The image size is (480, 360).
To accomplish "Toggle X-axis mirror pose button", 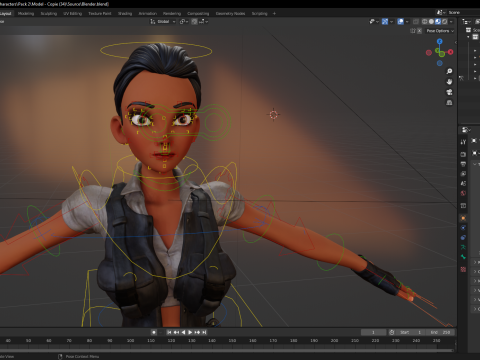I will pyautogui.click(x=419, y=31).
